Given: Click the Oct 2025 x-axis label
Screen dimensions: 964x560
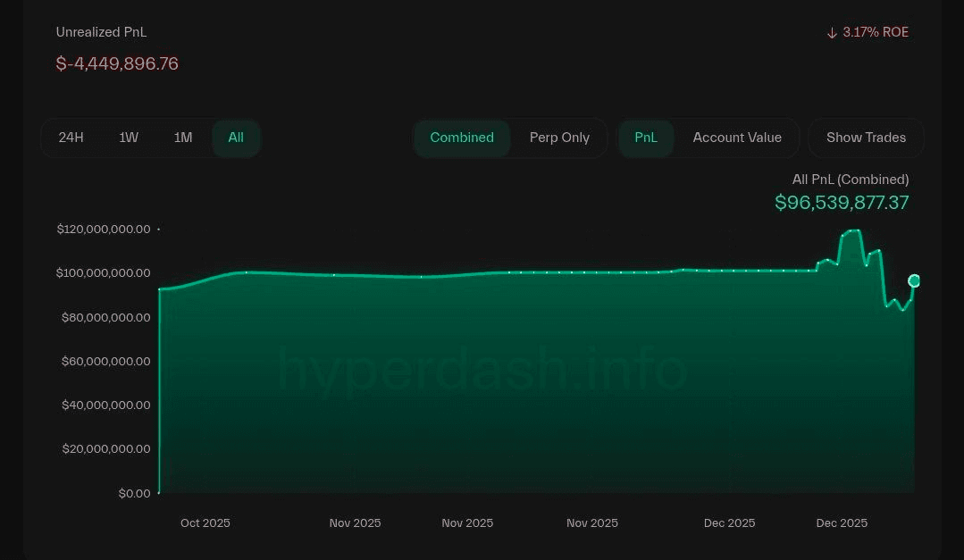Looking at the screenshot, I should pyautogui.click(x=205, y=523).
